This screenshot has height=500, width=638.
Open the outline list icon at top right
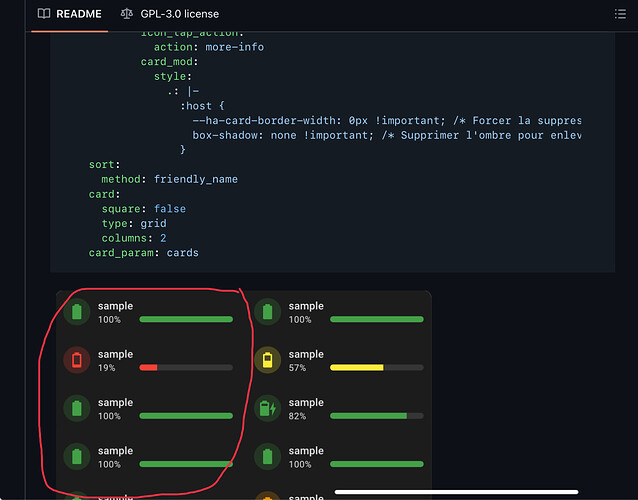[x=620, y=14]
